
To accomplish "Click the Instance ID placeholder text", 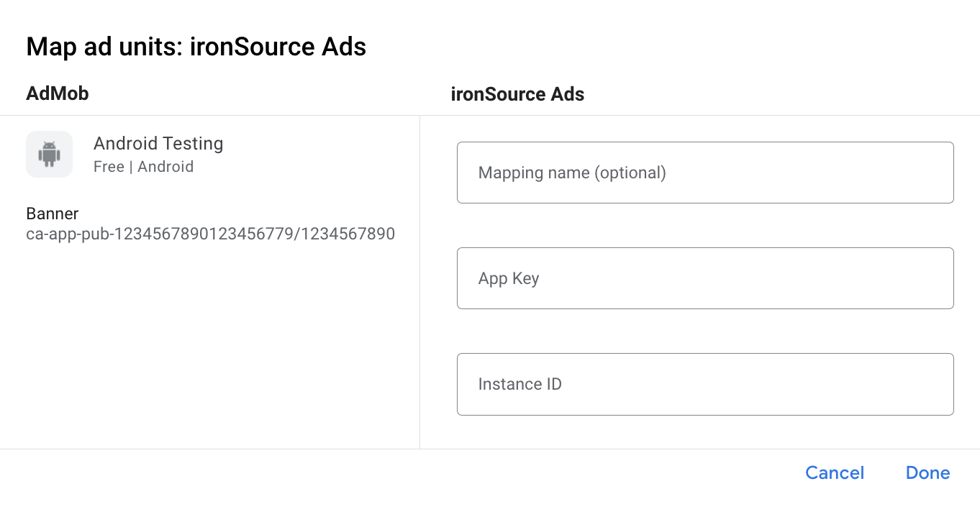I will [x=520, y=384].
